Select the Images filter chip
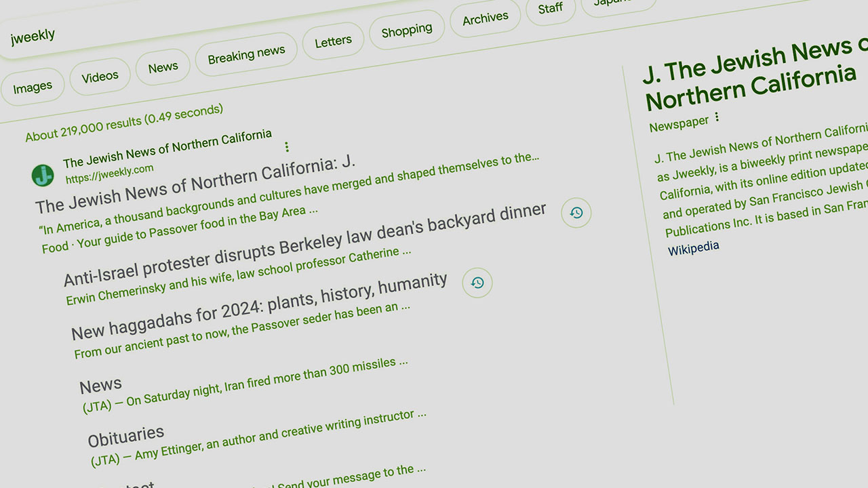 pos(33,87)
